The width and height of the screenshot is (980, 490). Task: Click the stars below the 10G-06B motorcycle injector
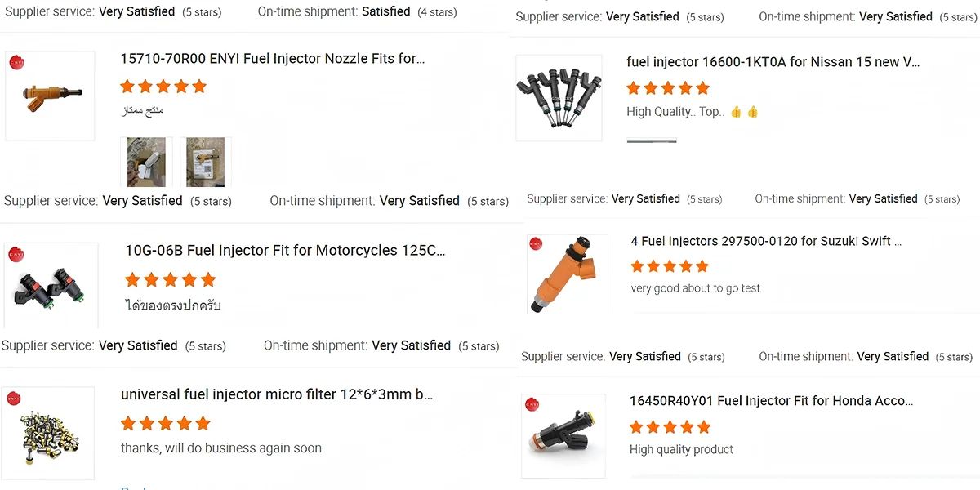point(170,280)
